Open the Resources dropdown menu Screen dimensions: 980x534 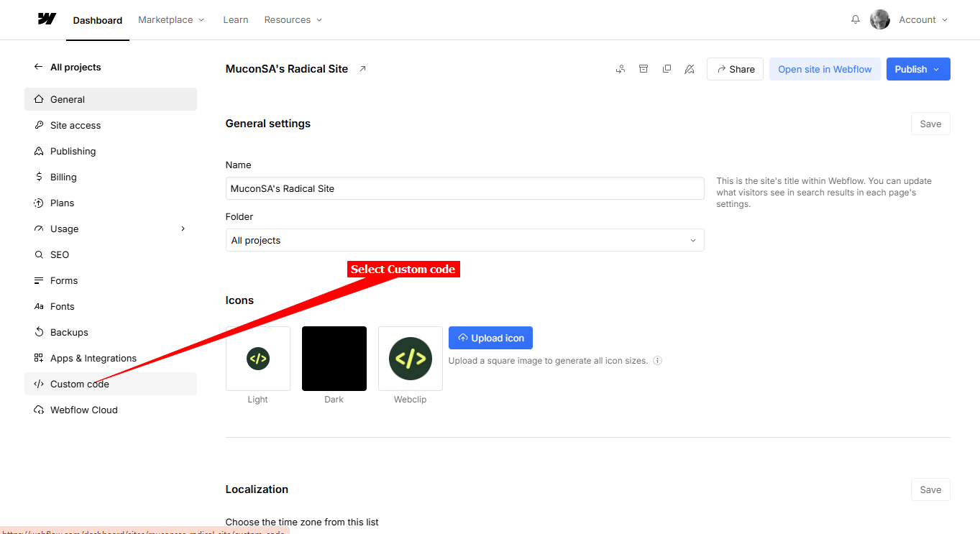click(293, 19)
